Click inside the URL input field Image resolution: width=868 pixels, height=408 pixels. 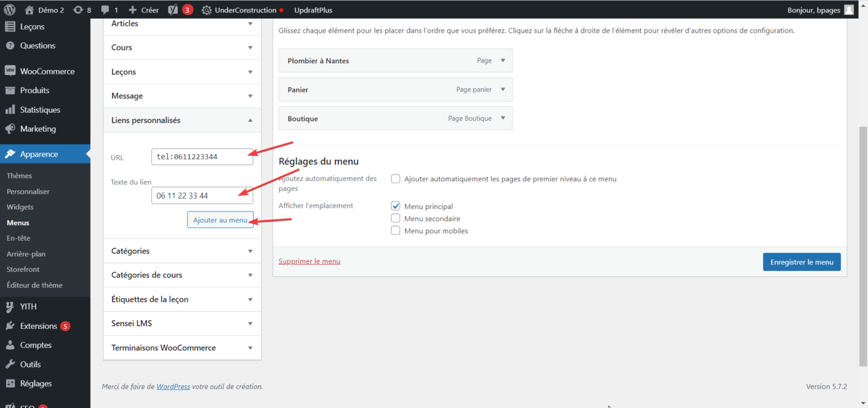coord(202,157)
